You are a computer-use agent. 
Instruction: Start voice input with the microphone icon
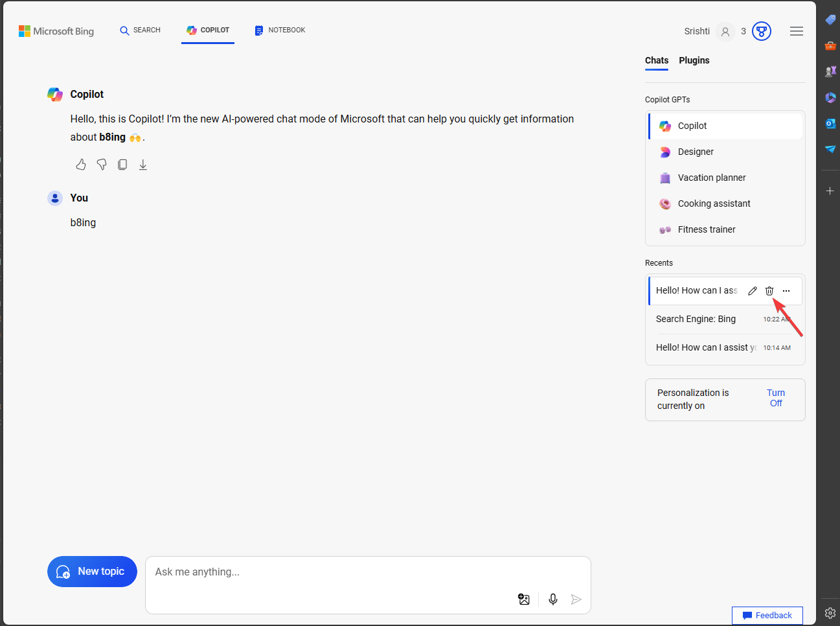click(x=553, y=599)
